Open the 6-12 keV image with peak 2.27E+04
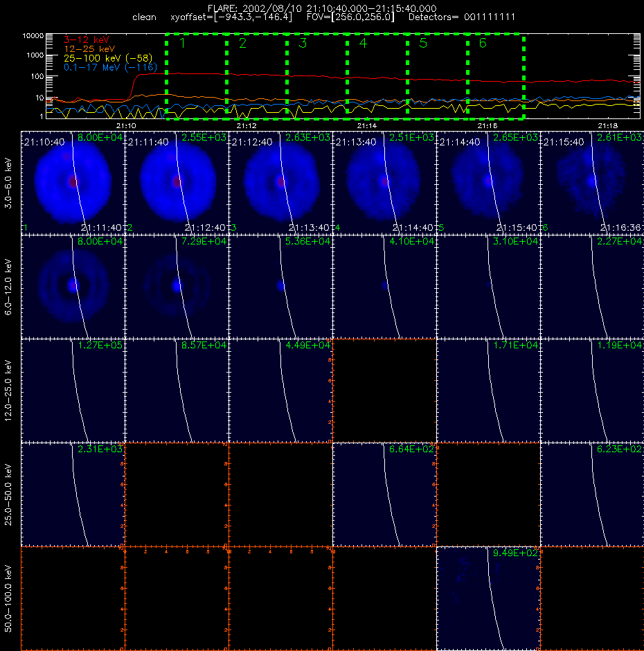The image size is (644, 651). (x=592, y=287)
